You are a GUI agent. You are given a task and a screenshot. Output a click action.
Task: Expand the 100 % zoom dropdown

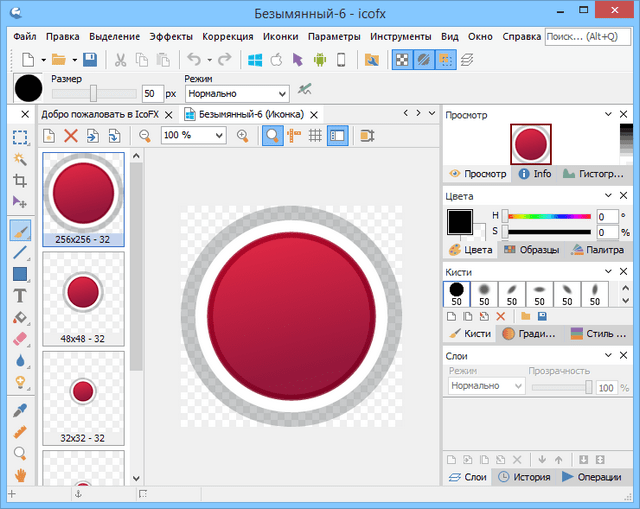(219, 135)
